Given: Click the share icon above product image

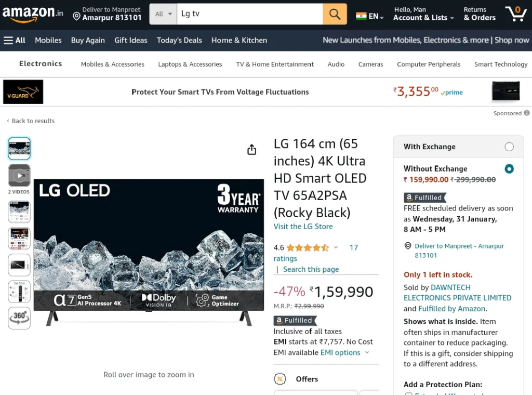Looking at the screenshot, I should pos(251,149).
